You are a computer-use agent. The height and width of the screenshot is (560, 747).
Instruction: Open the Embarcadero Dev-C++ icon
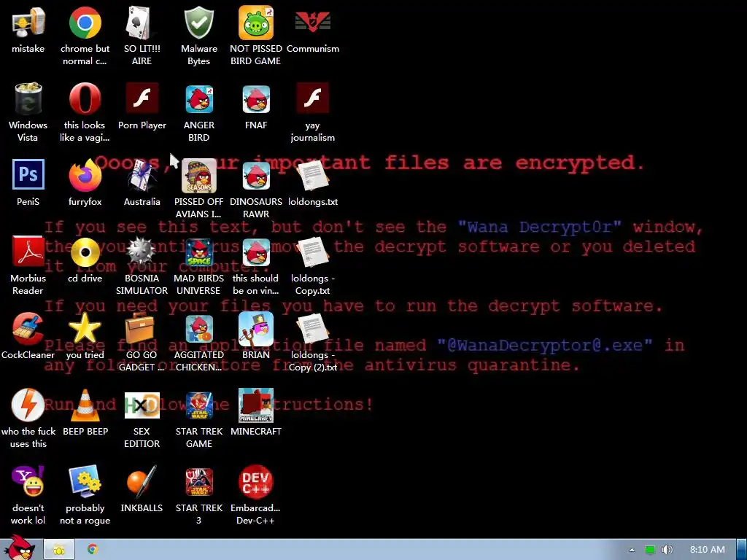(256, 481)
